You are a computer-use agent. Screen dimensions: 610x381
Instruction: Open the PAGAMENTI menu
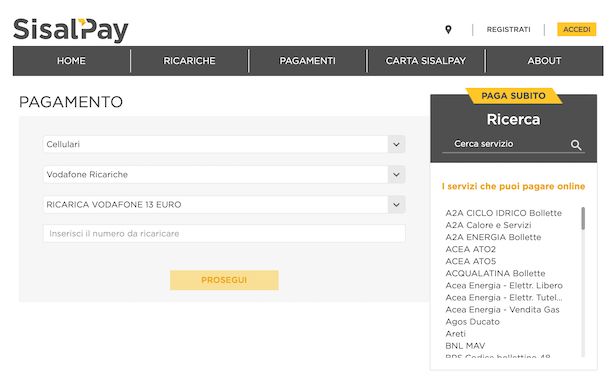[x=307, y=61]
